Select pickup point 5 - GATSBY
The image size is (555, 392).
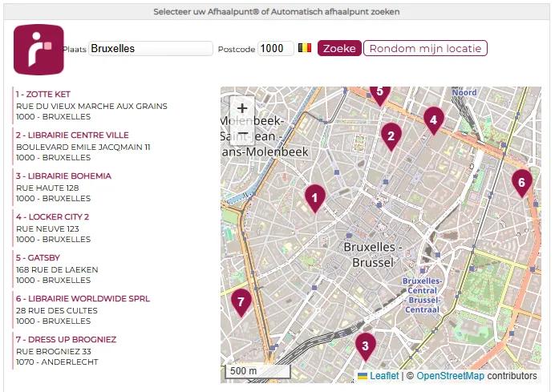coord(38,257)
